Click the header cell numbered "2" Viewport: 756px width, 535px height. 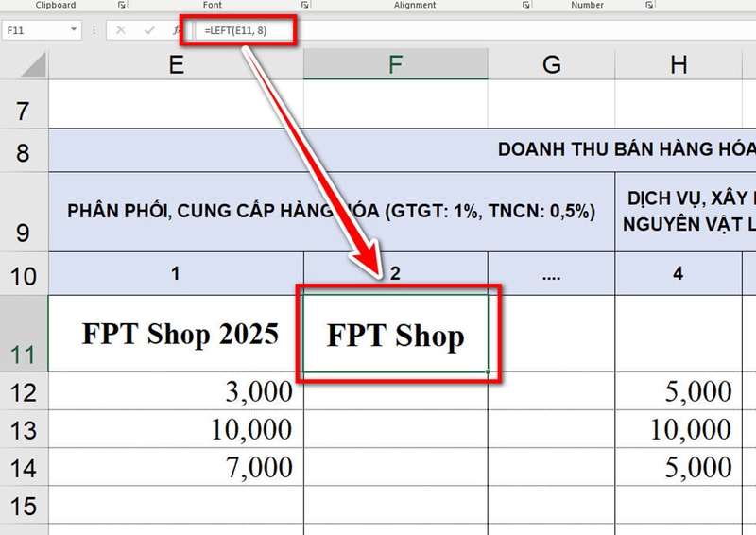pos(396,273)
